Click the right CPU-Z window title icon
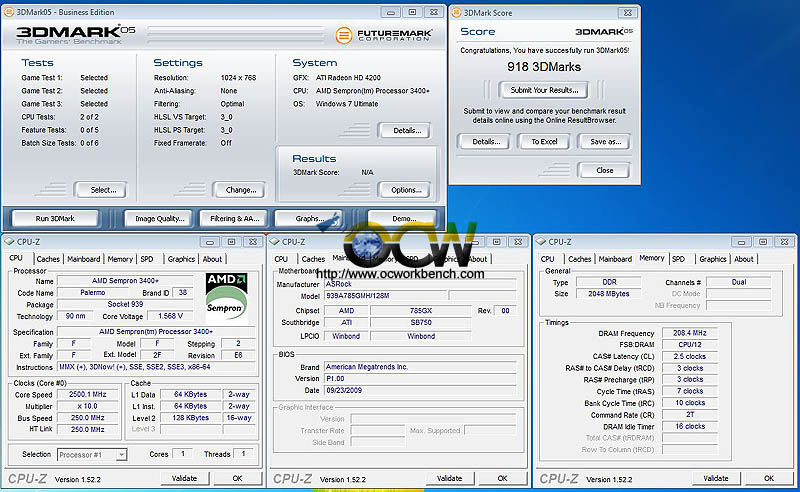 [x=541, y=242]
